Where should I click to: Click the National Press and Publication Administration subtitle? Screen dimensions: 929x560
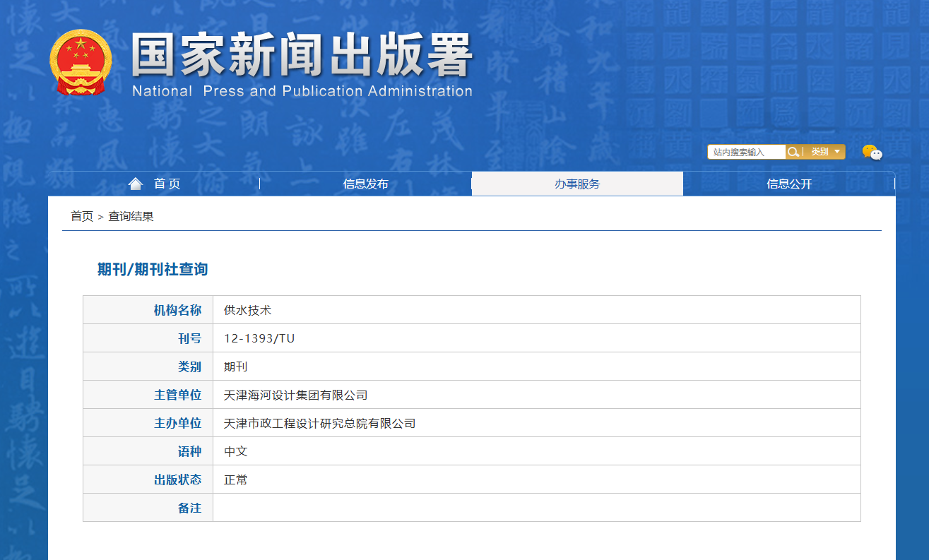point(302,91)
